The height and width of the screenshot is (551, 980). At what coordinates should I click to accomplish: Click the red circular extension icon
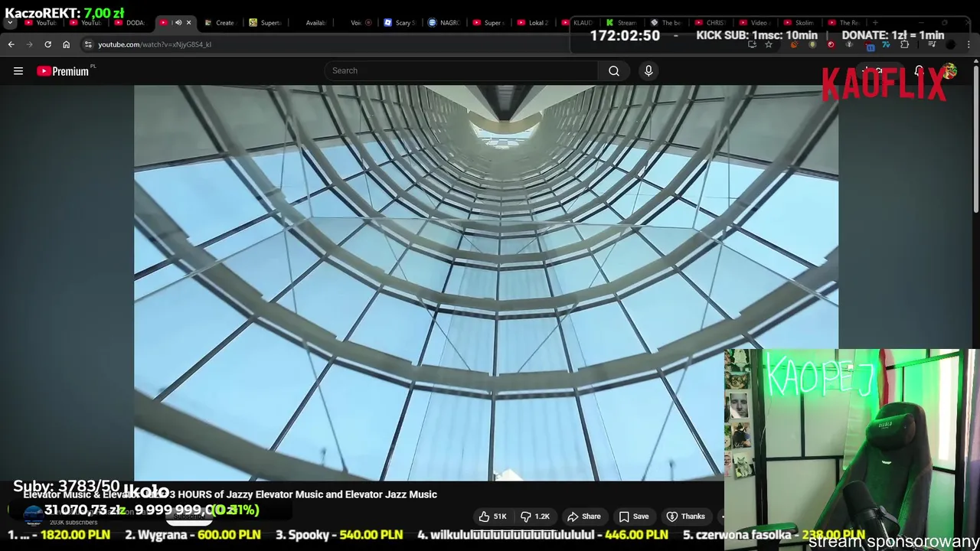831,44
